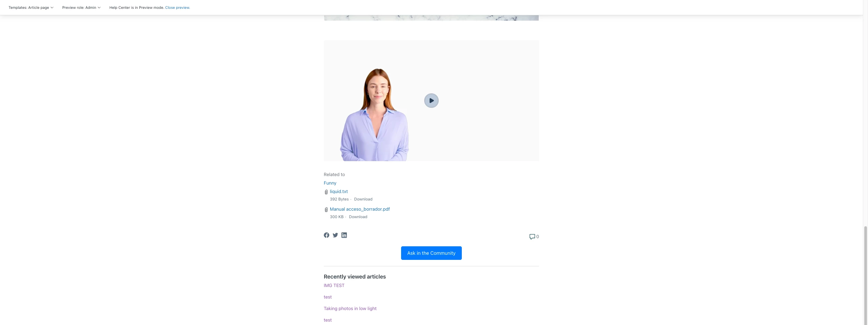This screenshot has width=868, height=325.
Task: Download the 300 KB PDF file
Action: (358, 217)
